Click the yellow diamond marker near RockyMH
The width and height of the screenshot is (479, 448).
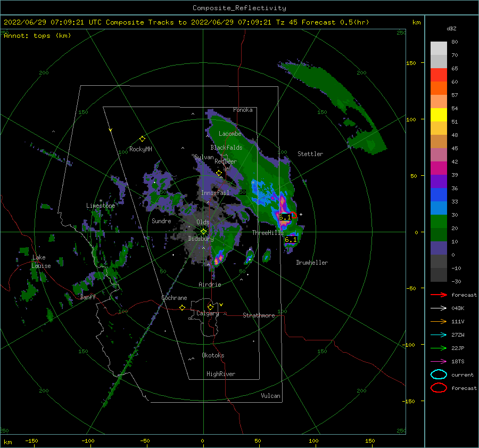pyautogui.click(x=142, y=139)
